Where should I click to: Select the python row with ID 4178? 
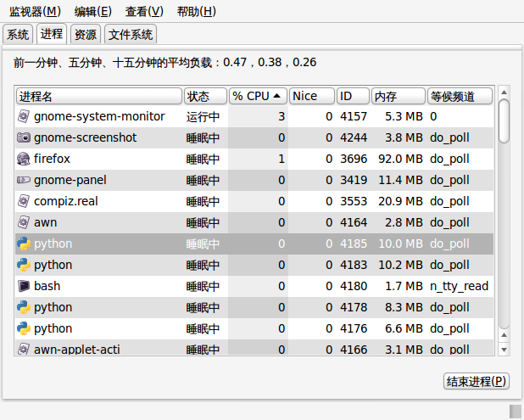click(x=254, y=307)
